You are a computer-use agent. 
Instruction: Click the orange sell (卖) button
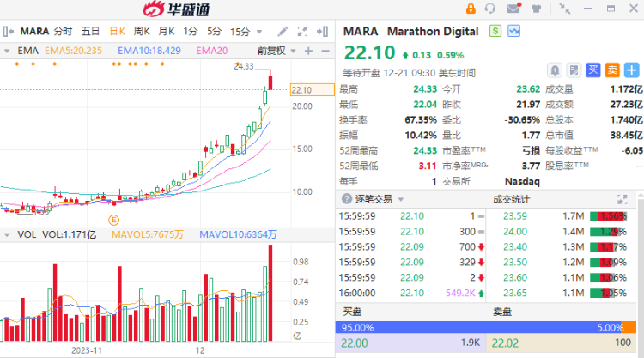[612, 70]
